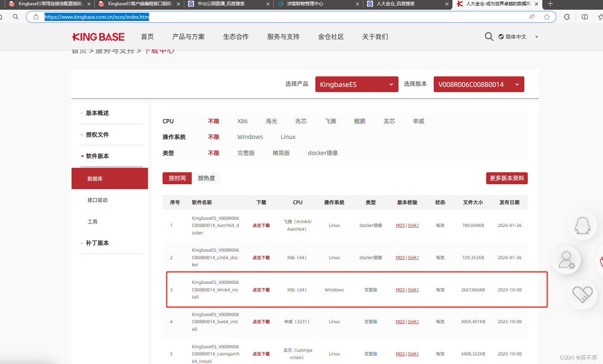
Task: Close the 人大金仓_百度搜索 tab
Action: (x=447, y=4)
